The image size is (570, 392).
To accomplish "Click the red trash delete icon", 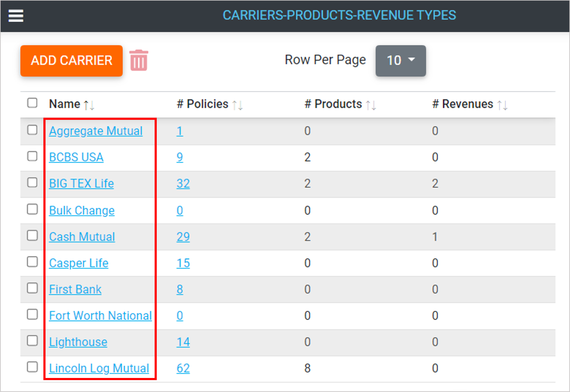I will click(x=139, y=60).
